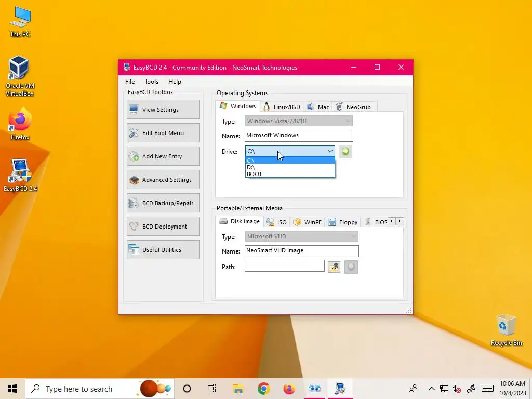Select the WinPE tab

[x=308, y=222]
